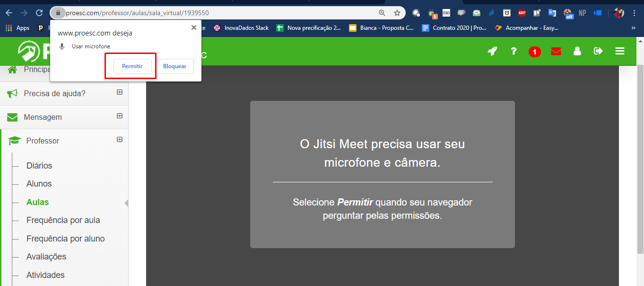Click the chat bubble extension icon
Viewport: 644px width, 286px height.
461,13
